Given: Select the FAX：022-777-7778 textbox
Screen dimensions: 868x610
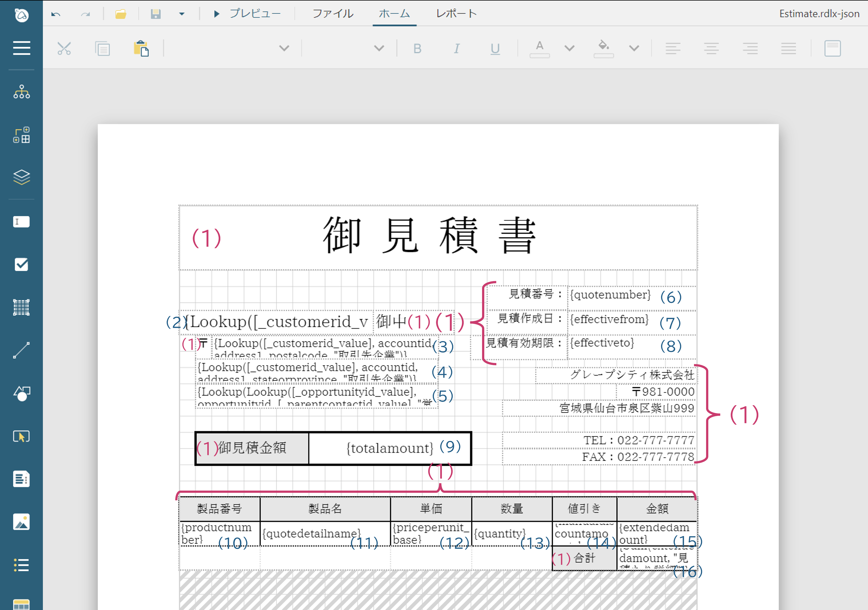Looking at the screenshot, I should coord(599,457).
